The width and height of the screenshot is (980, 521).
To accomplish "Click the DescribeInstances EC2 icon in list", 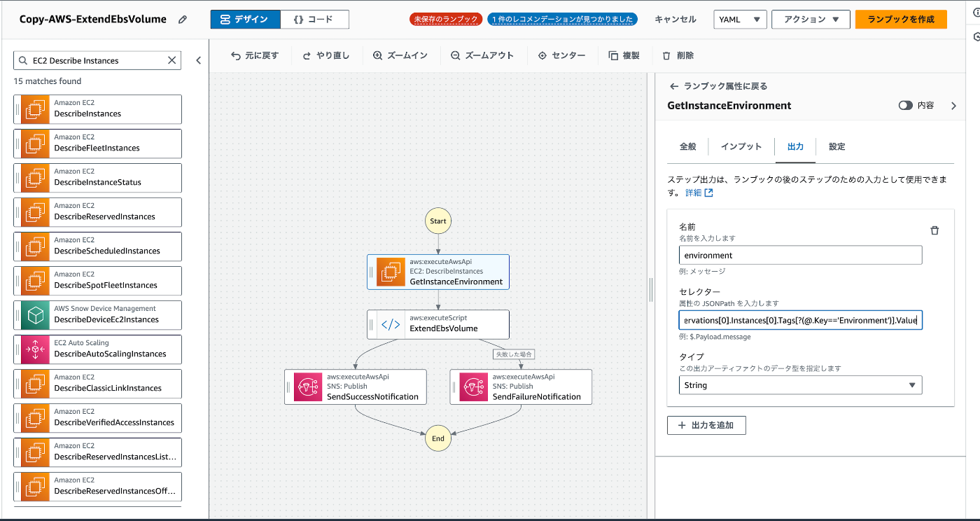I will coord(35,109).
